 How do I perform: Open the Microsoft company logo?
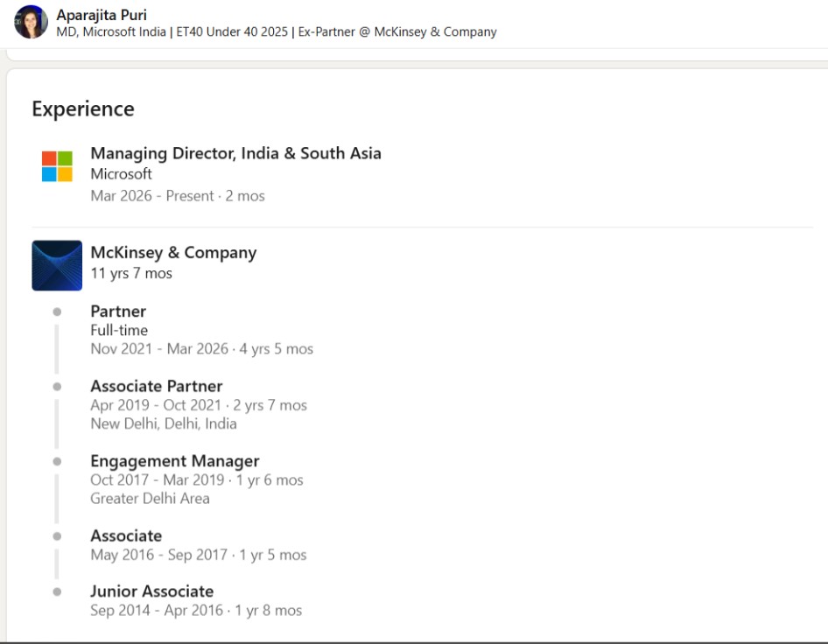coord(57,166)
